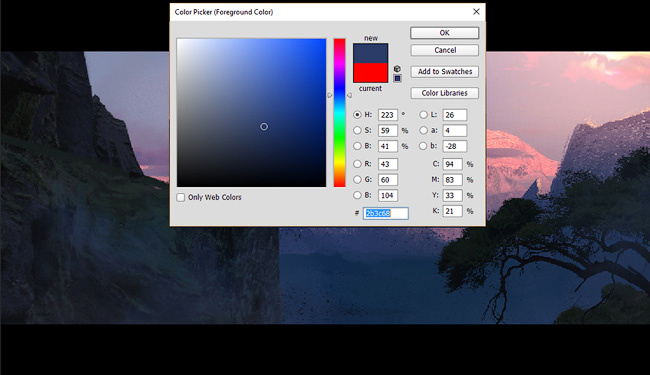The width and height of the screenshot is (650, 375).
Task: Click the vertical hue slider strip
Action: coord(340,113)
